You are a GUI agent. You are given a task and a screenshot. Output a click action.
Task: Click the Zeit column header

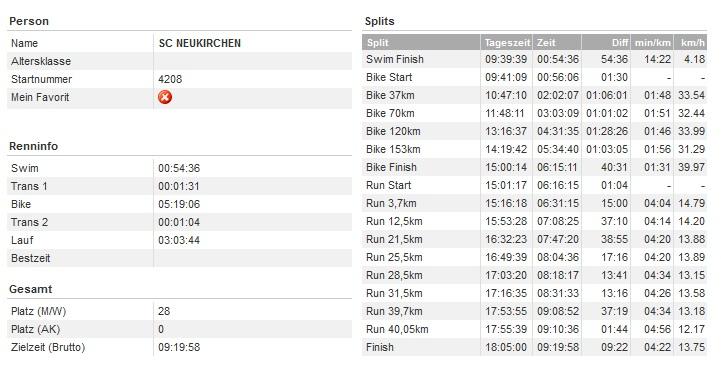coord(557,42)
